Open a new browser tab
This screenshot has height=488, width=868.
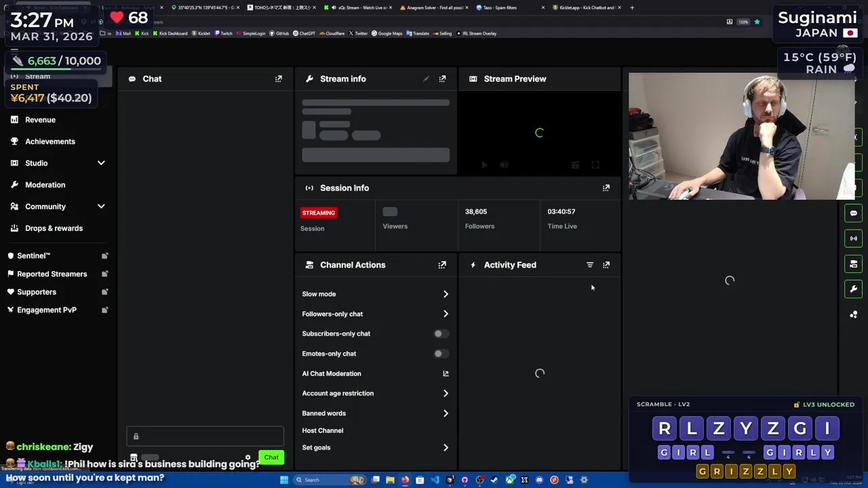click(x=632, y=7)
